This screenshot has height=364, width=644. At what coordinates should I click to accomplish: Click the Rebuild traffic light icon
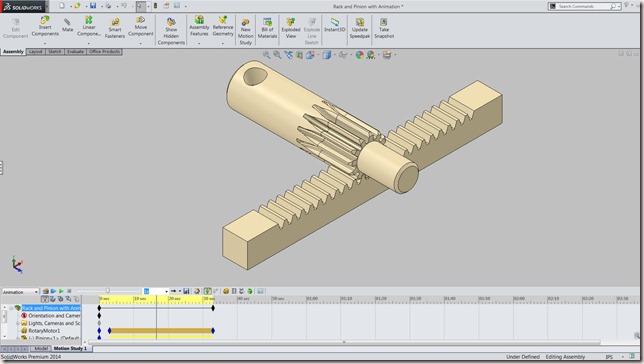pos(155,6)
